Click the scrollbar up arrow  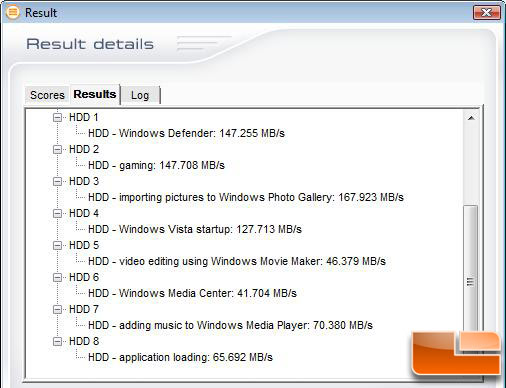pos(471,118)
